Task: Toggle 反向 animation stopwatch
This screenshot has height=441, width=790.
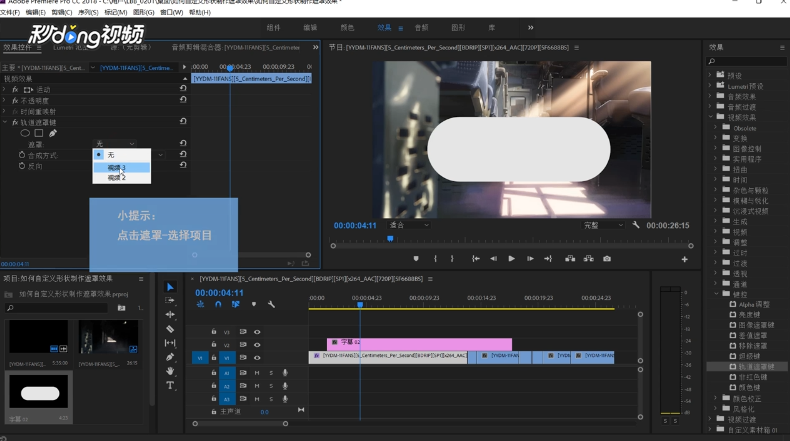Action: (x=22, y=166)
